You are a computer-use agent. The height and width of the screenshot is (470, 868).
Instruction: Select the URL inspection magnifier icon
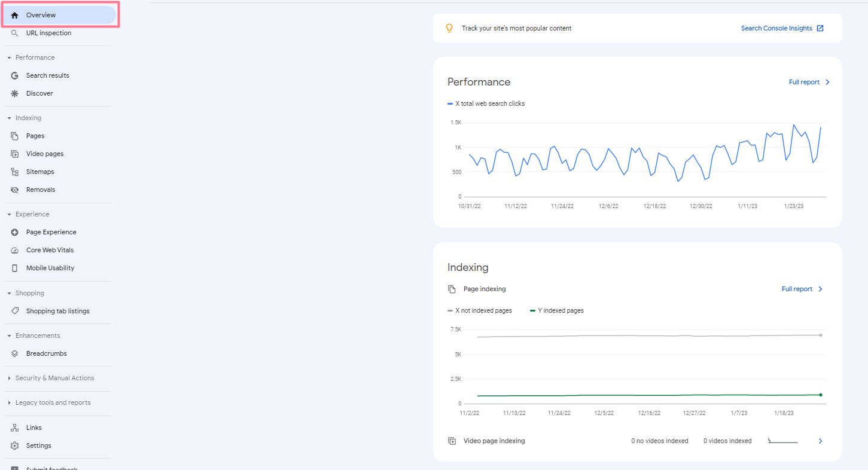point(14,33)
